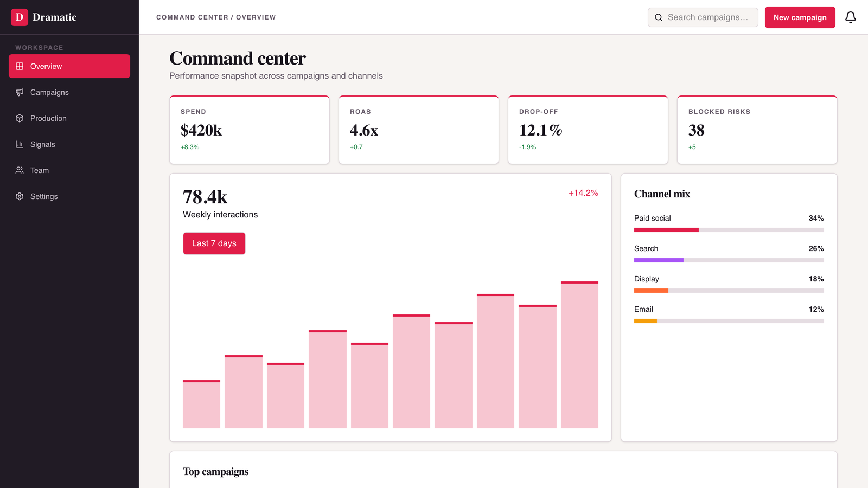Click the shortest first bar in chart
868x488 pixels.
click(201, 404)
